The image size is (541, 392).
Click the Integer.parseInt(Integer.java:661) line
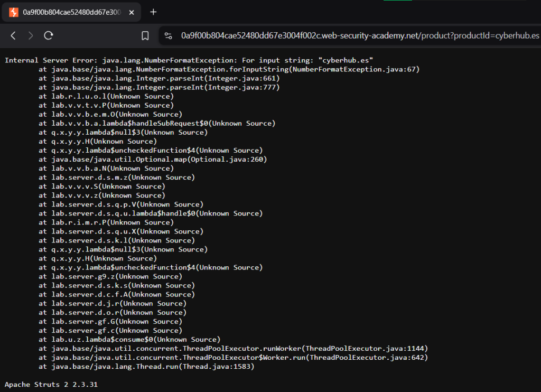(x=159, y=78)
